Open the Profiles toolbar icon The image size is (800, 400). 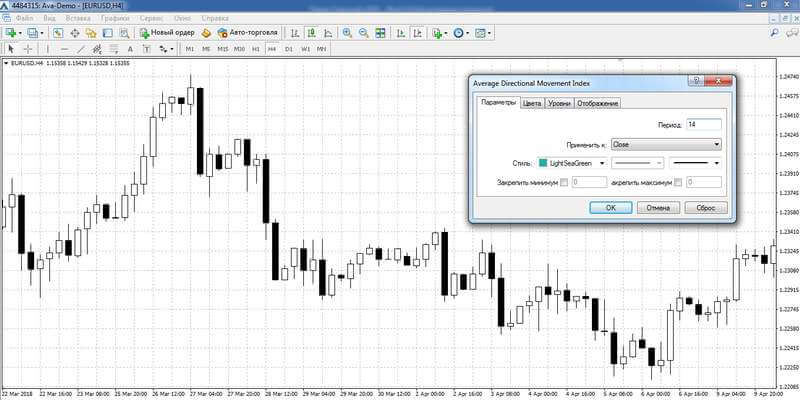(35, 33)
